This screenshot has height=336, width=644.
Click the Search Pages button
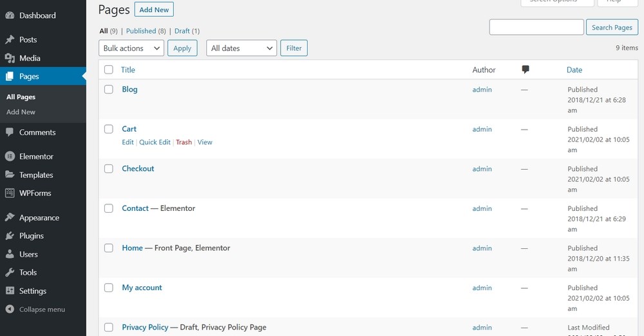612,27
